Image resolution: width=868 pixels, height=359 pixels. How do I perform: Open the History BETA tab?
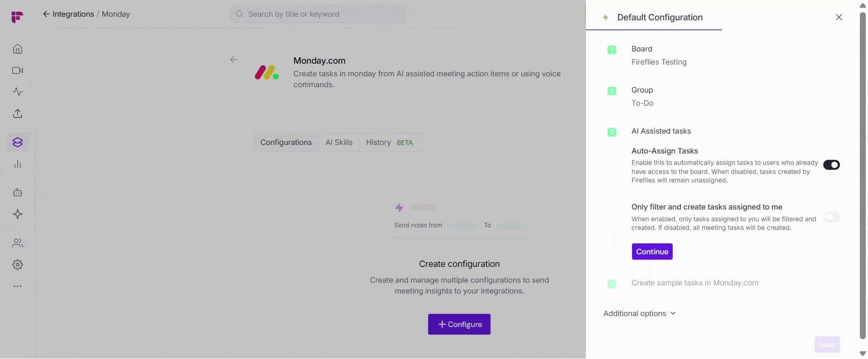389,142
